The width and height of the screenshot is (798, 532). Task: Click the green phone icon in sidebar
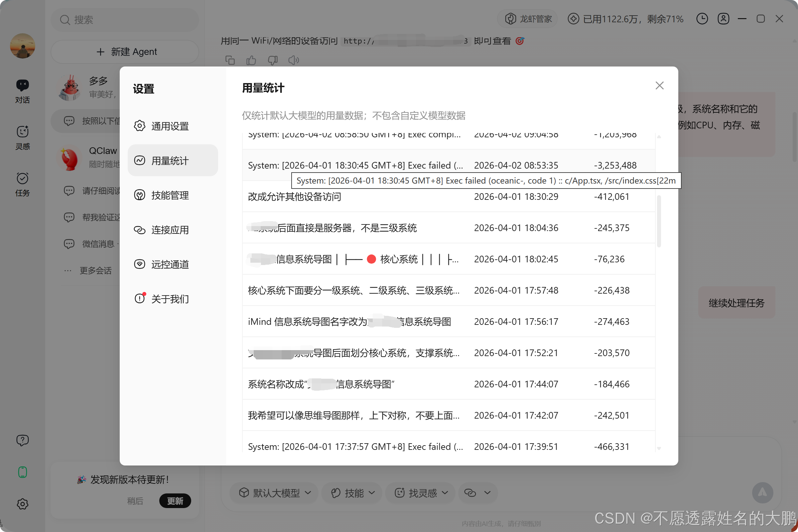22,472
